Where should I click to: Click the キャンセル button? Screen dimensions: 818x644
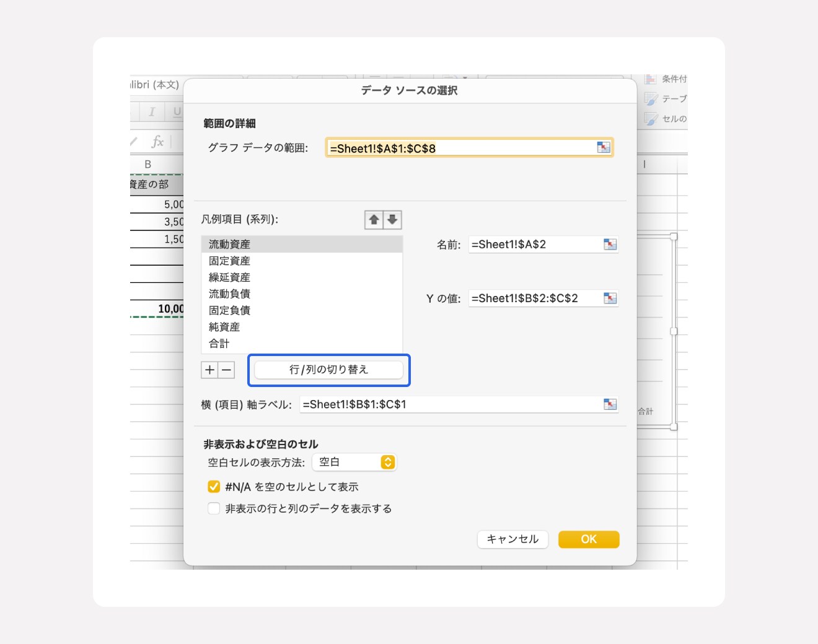(x=512, y=539)
